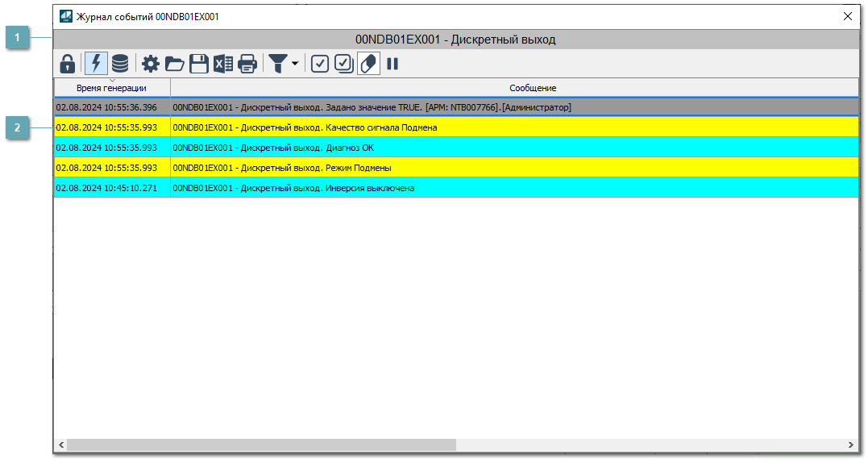Open a file via the folder icon
The height and width of the screenshot is (463, 868).
[175, 64]
